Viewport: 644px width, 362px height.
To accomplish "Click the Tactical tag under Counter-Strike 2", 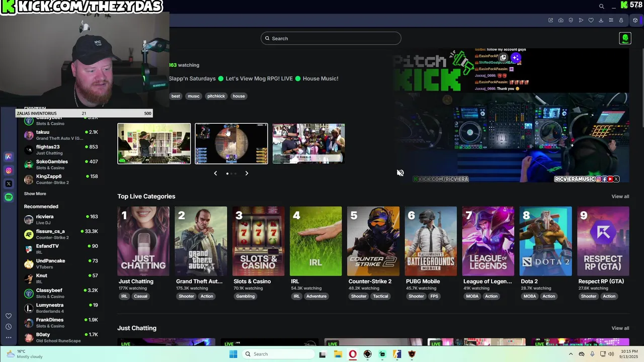I will pyautogui.click(x=380, y=296).
